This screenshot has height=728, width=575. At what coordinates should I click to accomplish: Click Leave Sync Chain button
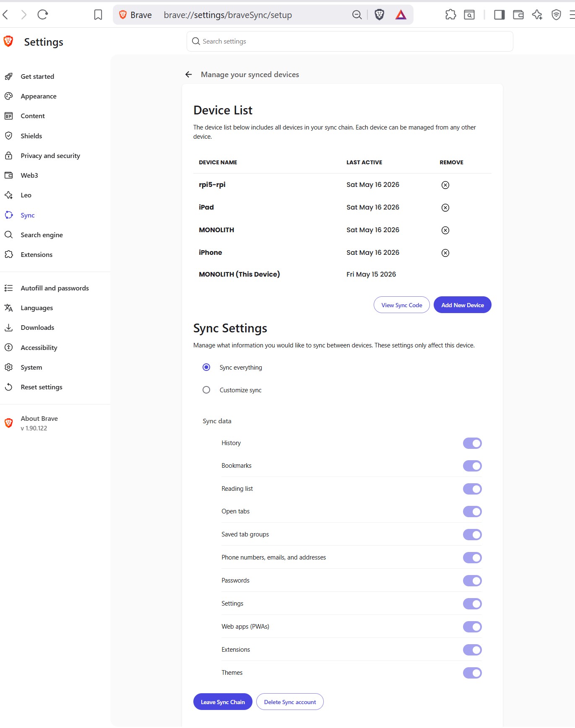coord(223,702)
